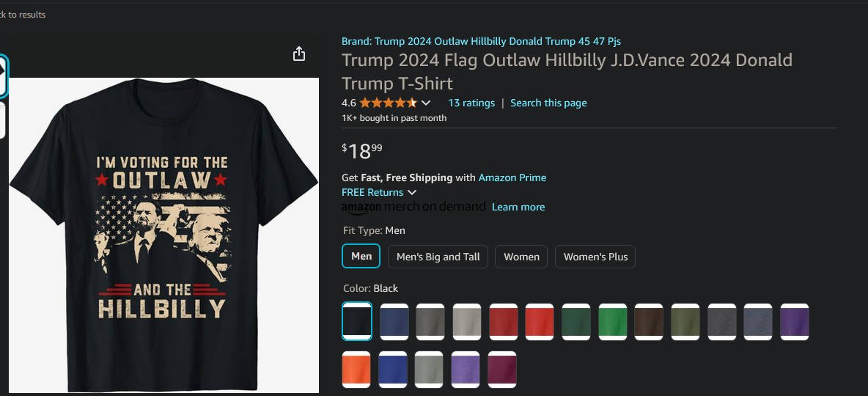The height and width of the screenshot is (396, 868).
Task: Pick the royal blue color swatch
Action: (x=393, y=370)
